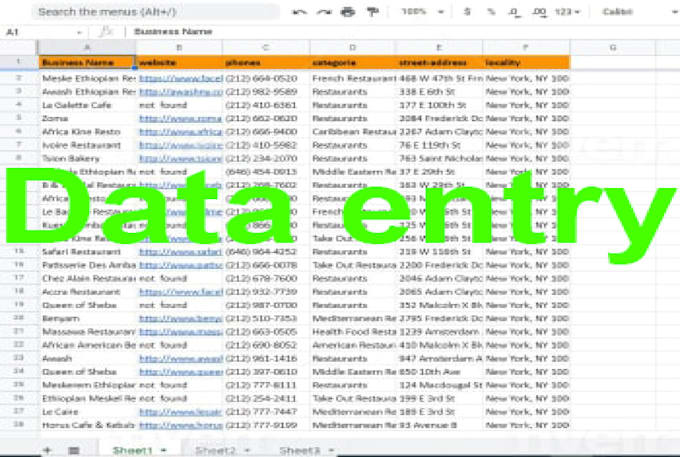This screenshot has height=457, width=680.
Task: Select column G header
Action: pyautogui.click(x=612, y=47)
